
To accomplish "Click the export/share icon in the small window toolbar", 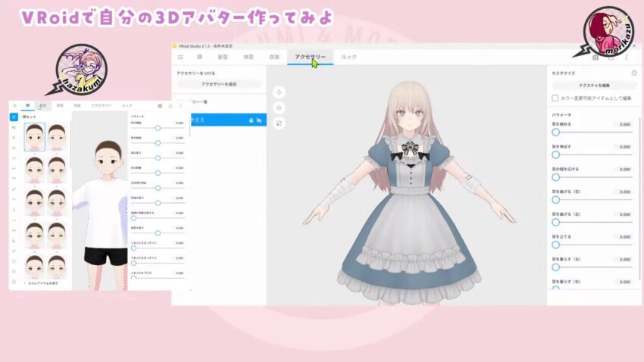I will [x=170, y=106].
